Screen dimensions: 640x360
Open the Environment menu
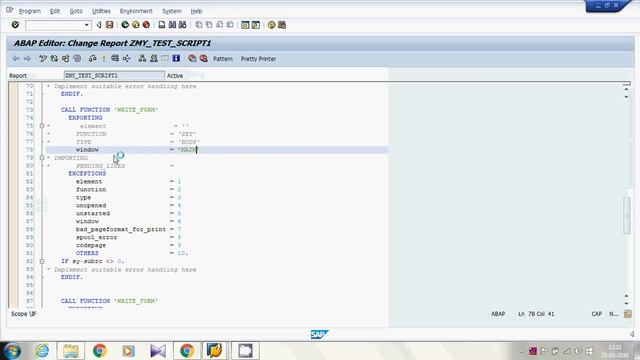pyautogui.click(x=136, y=11)
